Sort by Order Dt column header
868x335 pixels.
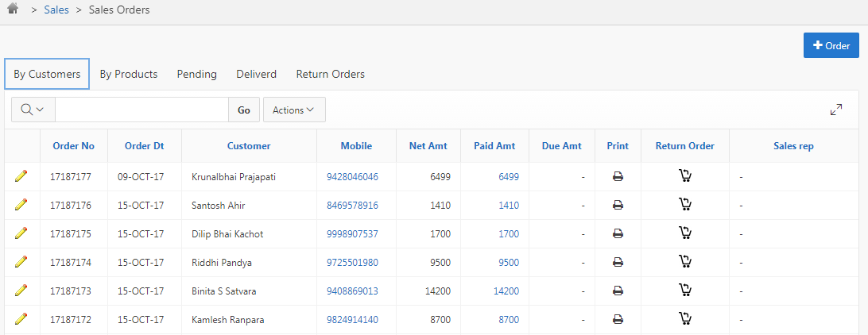pos(145,146)
